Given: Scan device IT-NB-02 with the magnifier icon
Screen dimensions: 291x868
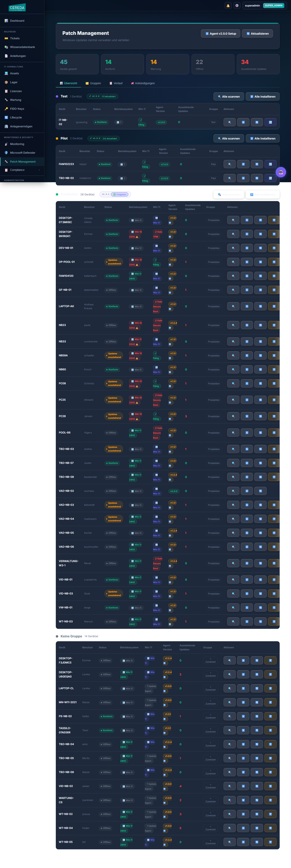Looking at the screenshot, I should (230, 122).
